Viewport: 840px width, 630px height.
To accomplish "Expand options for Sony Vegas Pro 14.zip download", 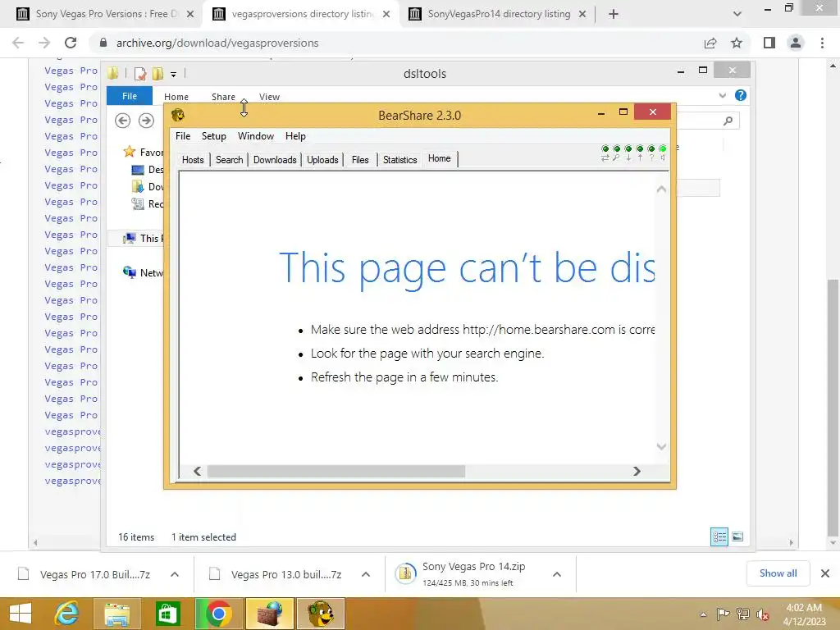I will coord(557,574).
